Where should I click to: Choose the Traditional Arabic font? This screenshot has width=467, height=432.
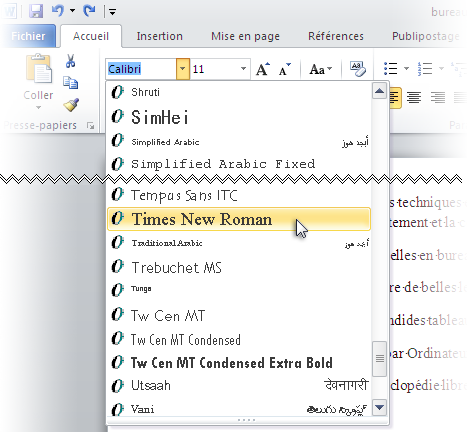[239, 243]
